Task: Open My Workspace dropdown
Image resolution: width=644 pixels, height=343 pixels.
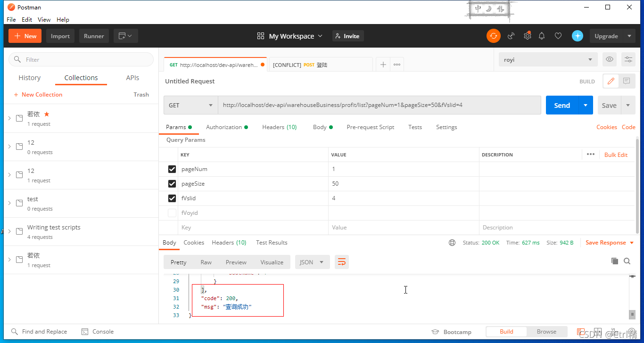Action: [x=290, y=36]
